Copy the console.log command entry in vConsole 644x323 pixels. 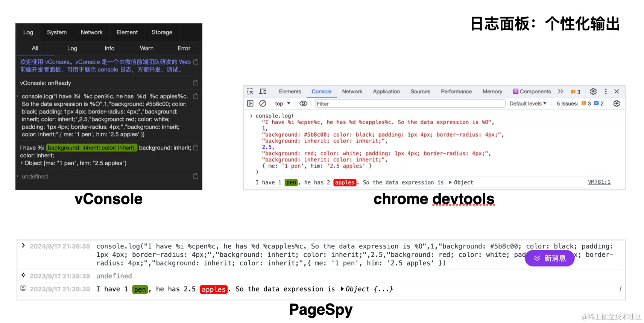(196, 96)
